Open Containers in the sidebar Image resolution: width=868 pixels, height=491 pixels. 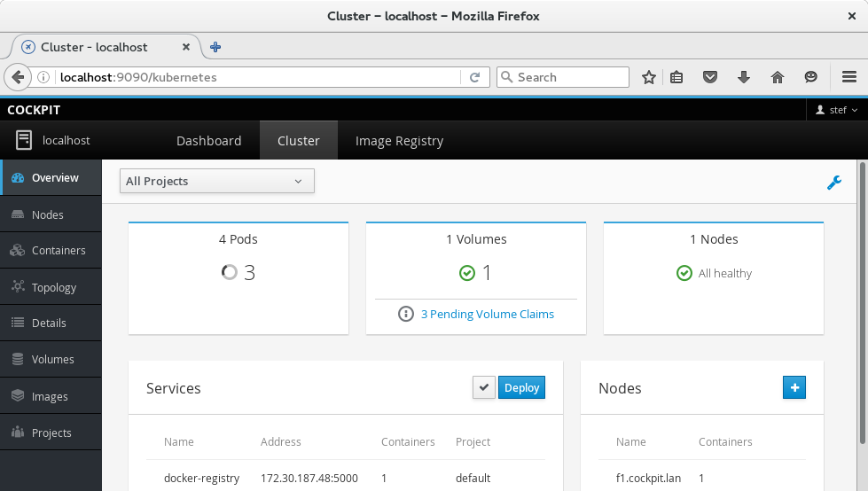tap(58, 251)
